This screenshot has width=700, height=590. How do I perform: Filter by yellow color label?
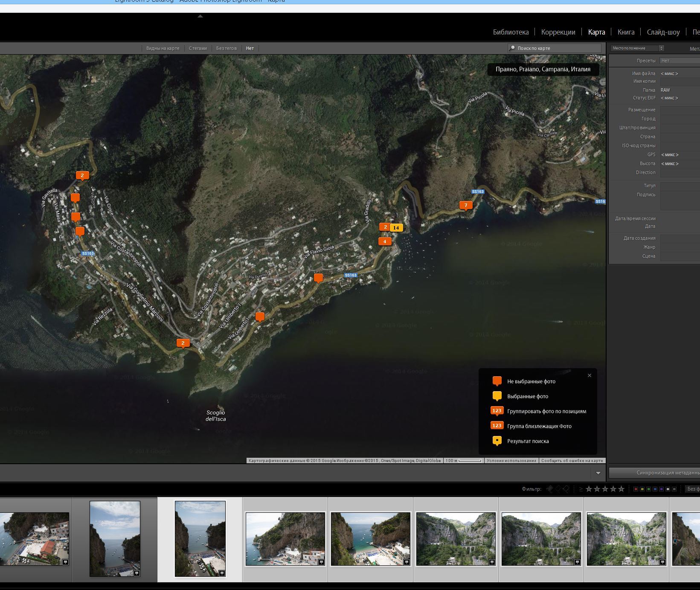tap(642, 489)
